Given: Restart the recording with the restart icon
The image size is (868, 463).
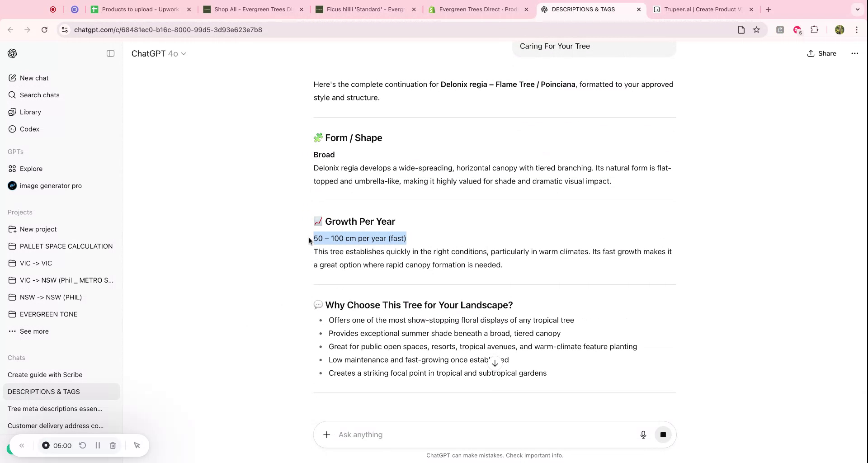Looking at the screenshot, I should click(82, 445).
